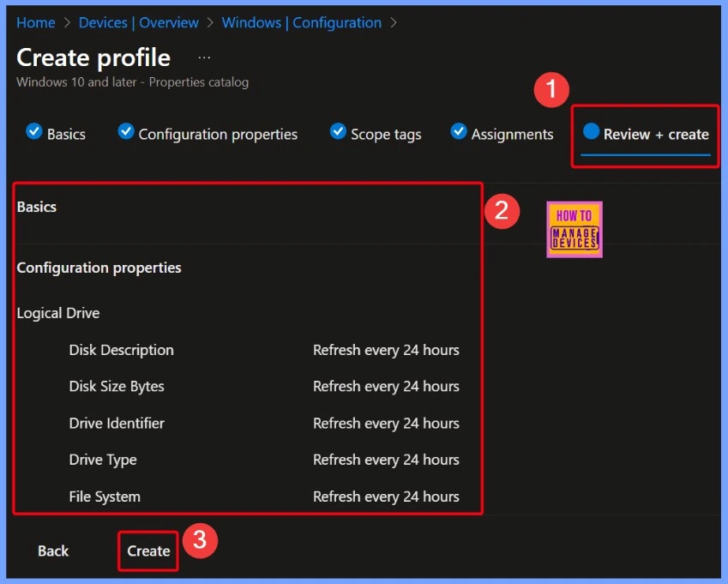The image size is (728, 584).
Task: Click the Configuration properties checkmark icon
Action: [126, 131]
